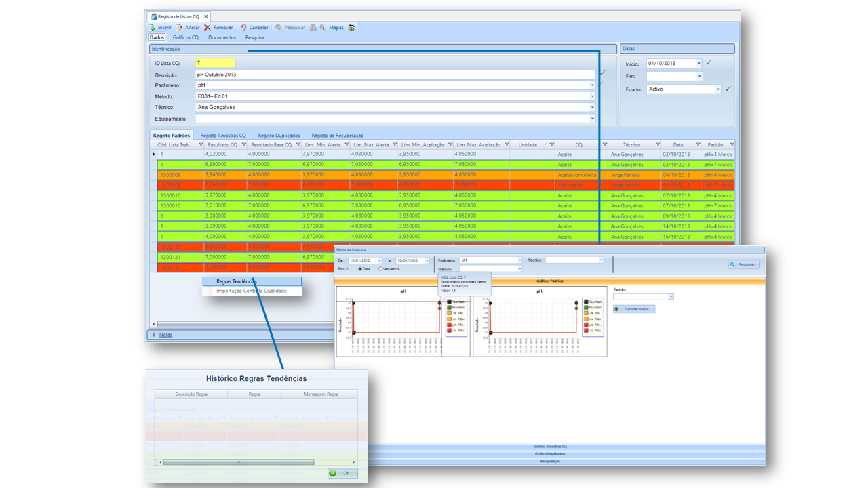This screenshot has width=868, height=488.
Task: Click the Inserir toolbar icon
Action: 152,28
